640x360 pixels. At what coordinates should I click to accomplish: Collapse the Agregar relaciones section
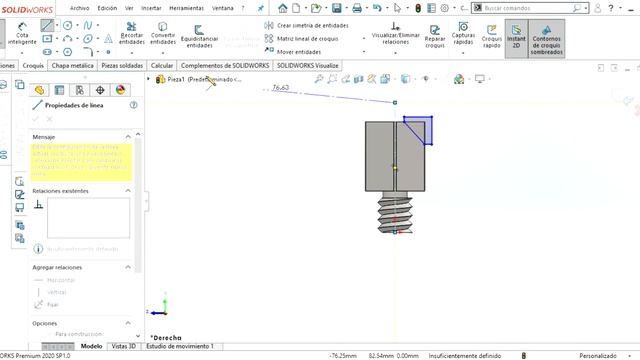[x=128, y=267]
